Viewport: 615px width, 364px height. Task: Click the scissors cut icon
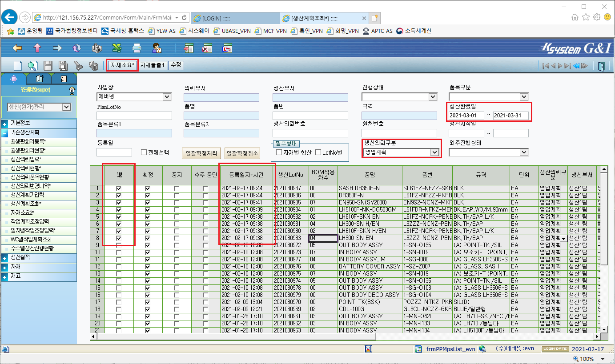[x=78, y=65]
